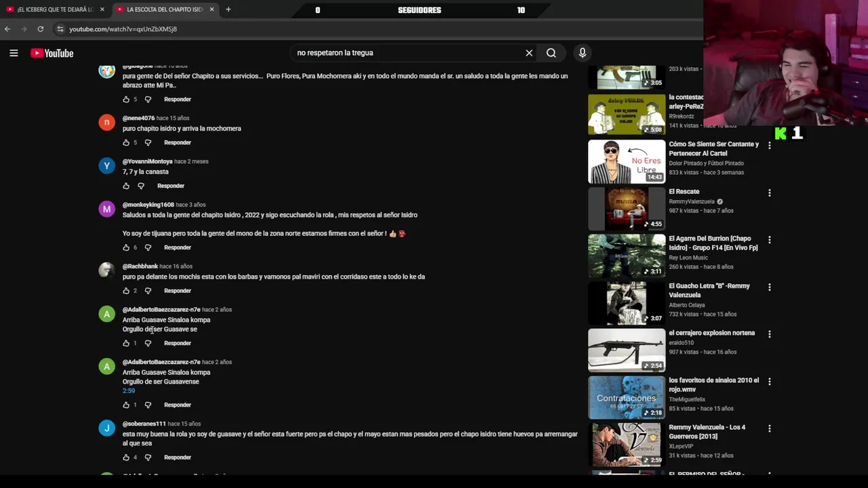The height and width of the screenshot is (488, 868).
Task: Open avatar of @nene4076 commenter
Action: 106,123
